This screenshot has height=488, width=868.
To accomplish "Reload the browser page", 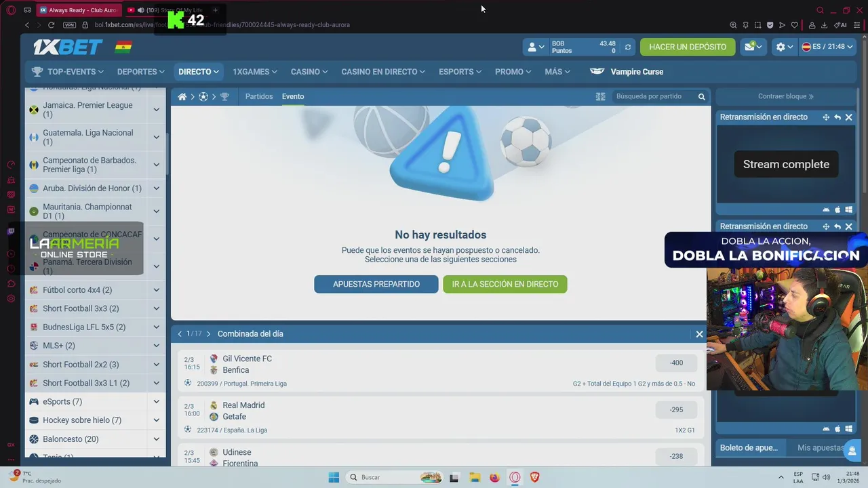I will (52, 25).
